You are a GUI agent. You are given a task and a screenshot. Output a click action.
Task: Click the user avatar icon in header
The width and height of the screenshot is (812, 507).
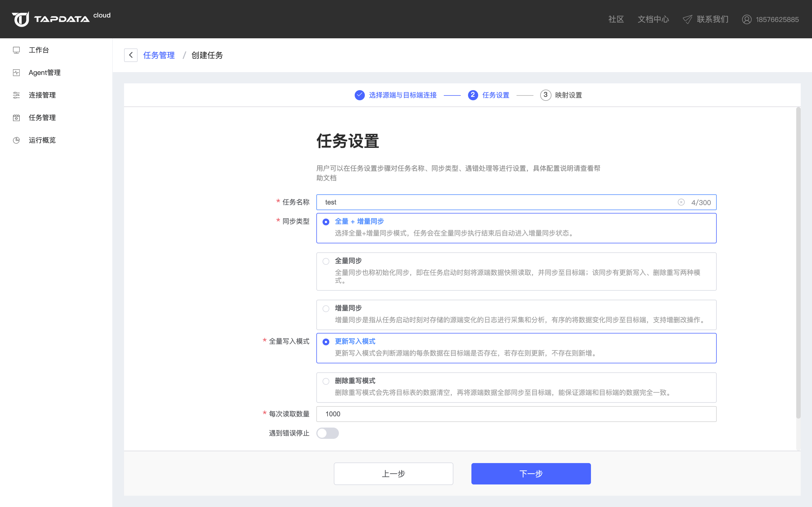(x=747, y=19)
